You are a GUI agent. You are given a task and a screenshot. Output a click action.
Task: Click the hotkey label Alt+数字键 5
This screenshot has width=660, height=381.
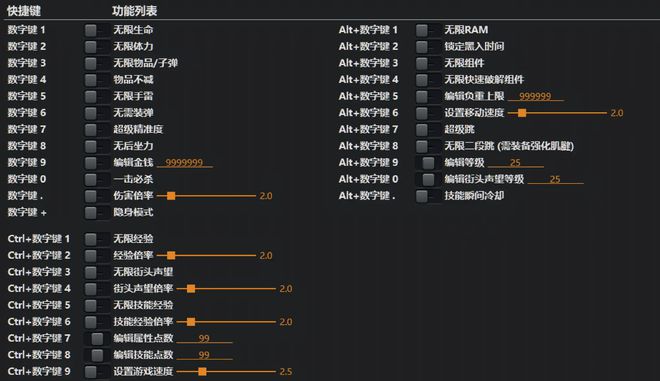368,96
